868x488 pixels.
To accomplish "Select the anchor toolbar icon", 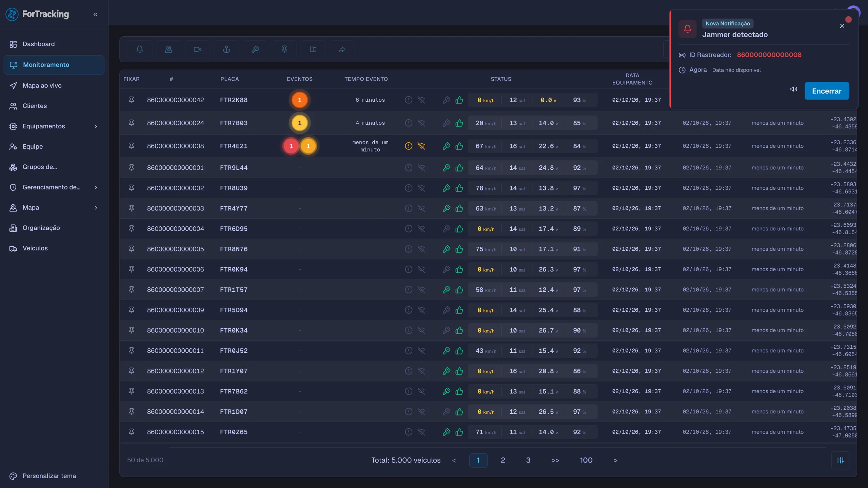I will click(x=226, y=49).
